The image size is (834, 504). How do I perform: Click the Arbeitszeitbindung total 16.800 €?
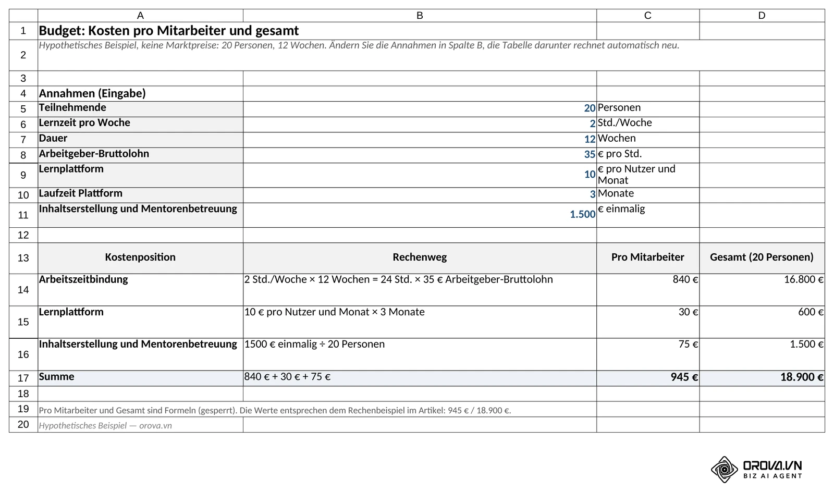804,280
